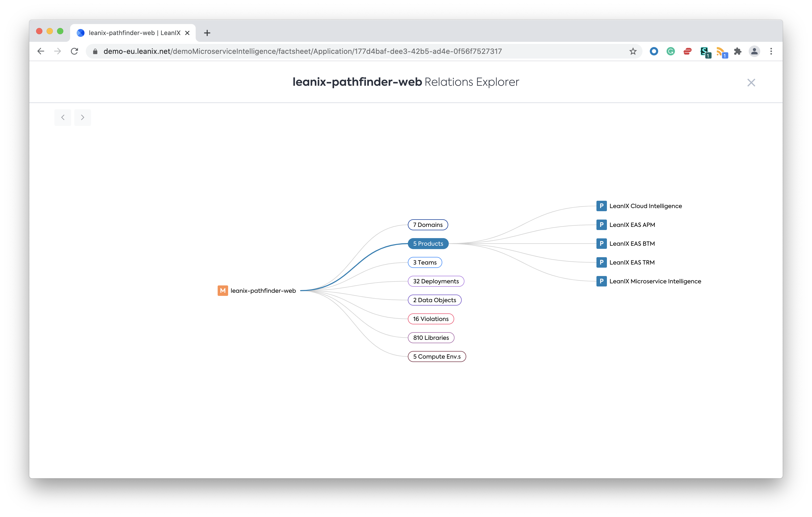
Task: Click the P icon beside LeanIX Cloud Intelligence
Action: coord(601,206)
